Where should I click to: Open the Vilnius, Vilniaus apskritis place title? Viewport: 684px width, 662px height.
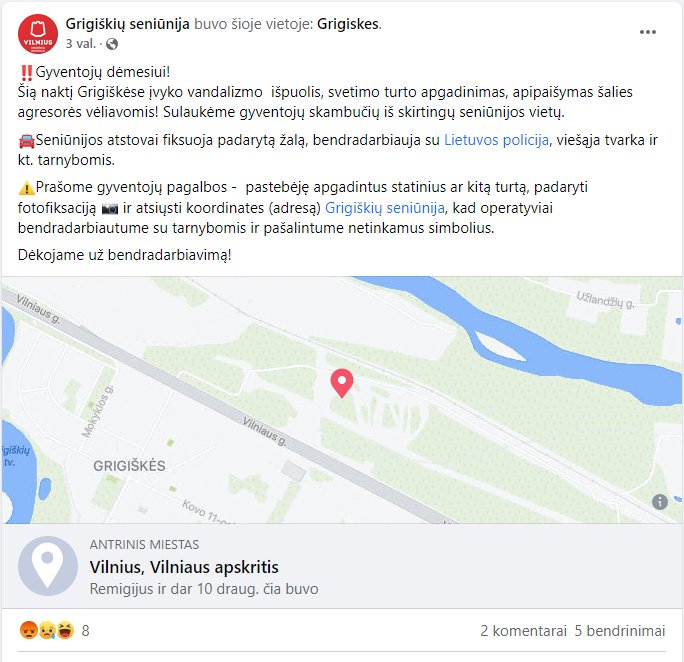(184, 567)
